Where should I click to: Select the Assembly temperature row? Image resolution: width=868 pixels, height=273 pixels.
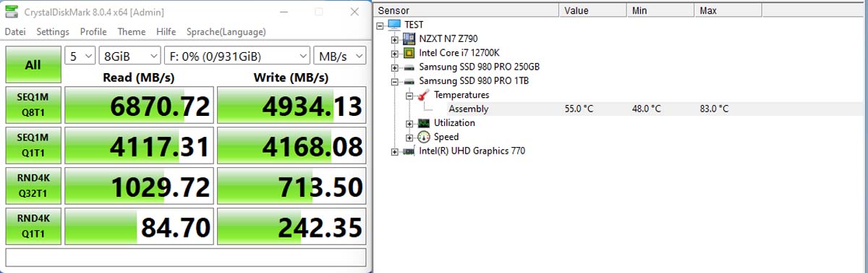click(620, 109)
